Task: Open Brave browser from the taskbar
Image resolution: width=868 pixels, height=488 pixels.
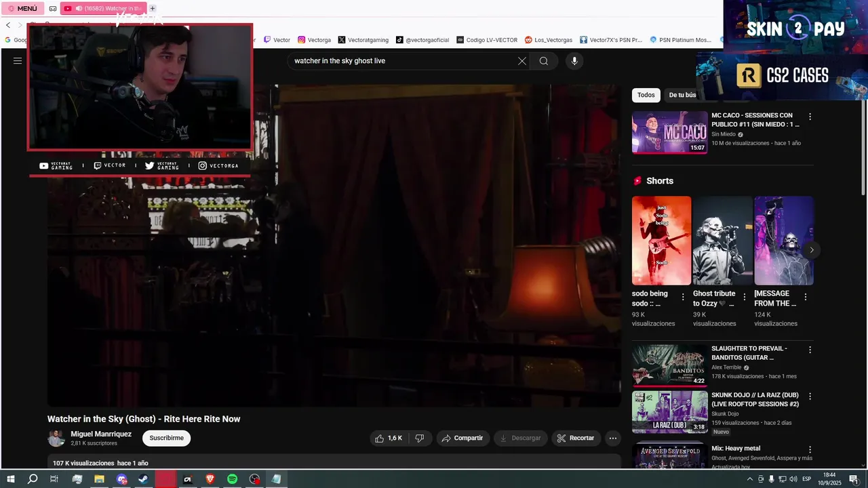Action: 210,479
